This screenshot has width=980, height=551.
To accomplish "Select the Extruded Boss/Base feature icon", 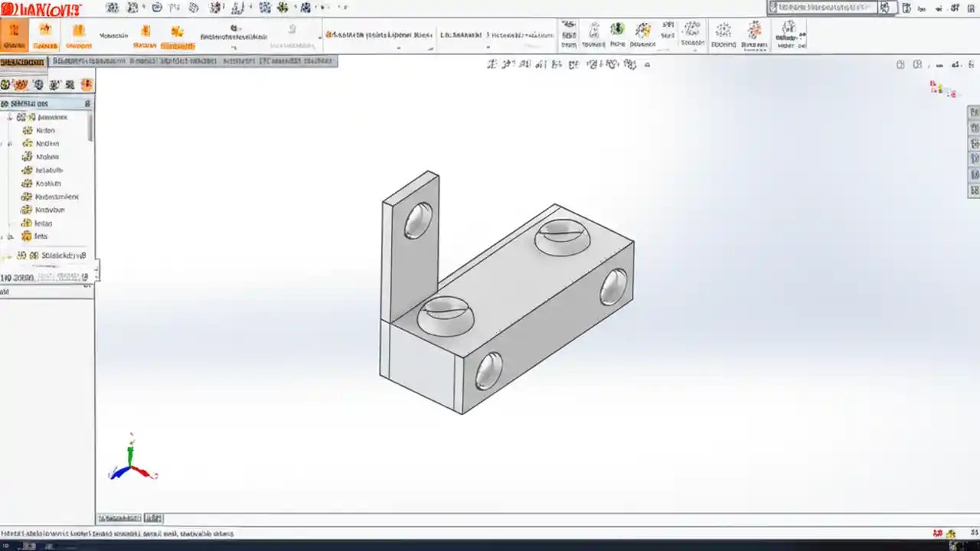I will 14,34.
